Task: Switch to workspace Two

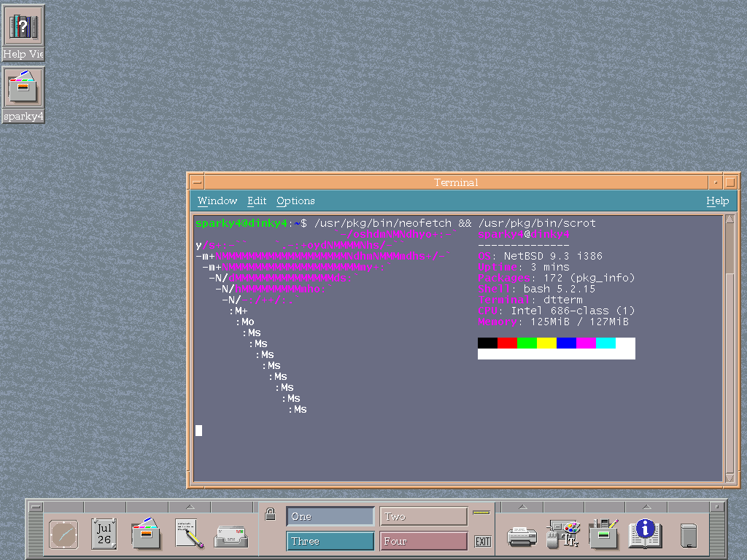Action: (x=423, y=516)
